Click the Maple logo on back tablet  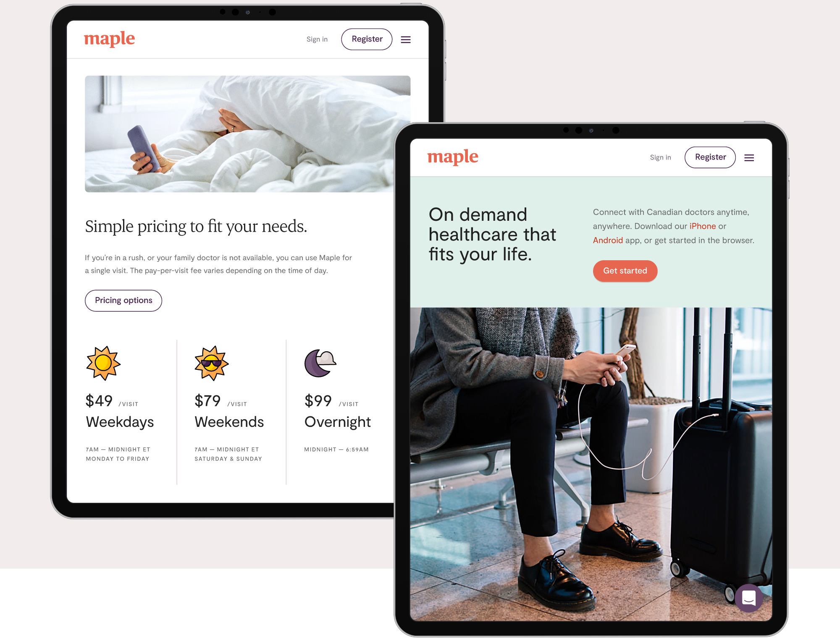coord(110,39)
